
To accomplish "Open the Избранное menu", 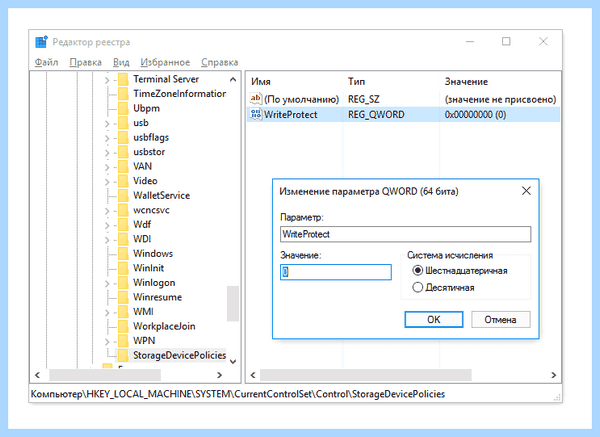I will coord(165,62).
